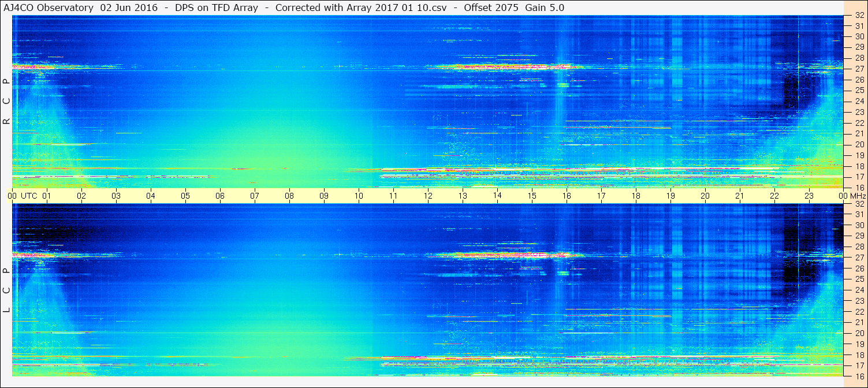Image resolution: width=868 pixels, height=388 pixels.
Task: Select the Gain 5.0 value
Action: pos(545,8)
